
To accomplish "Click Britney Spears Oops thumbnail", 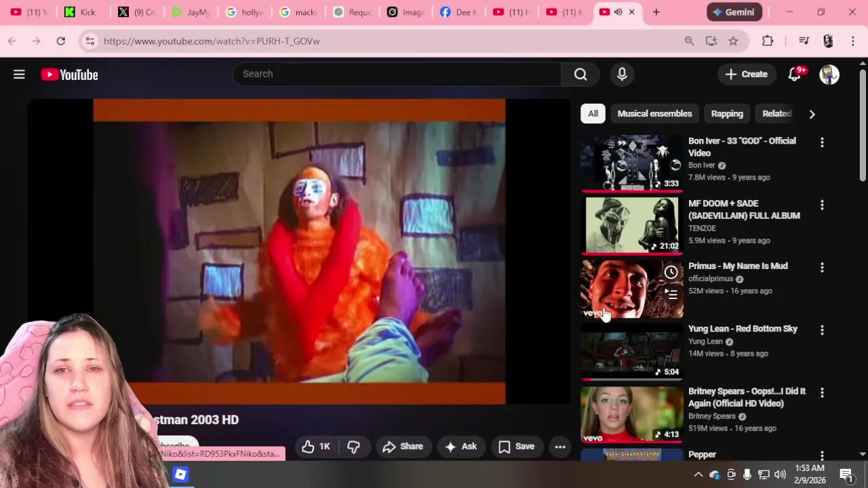I will pos(632,414).
